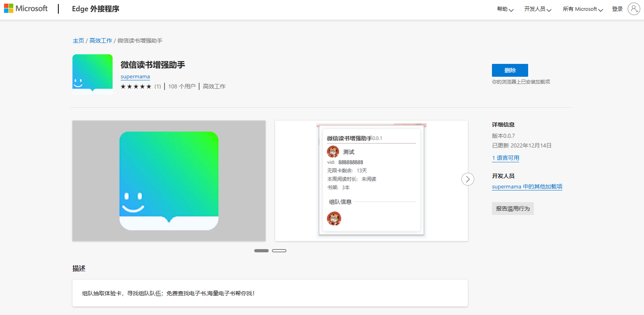Click the 详细信息 heading
Screen dimensions: 644x315
(x=503, y=125)
